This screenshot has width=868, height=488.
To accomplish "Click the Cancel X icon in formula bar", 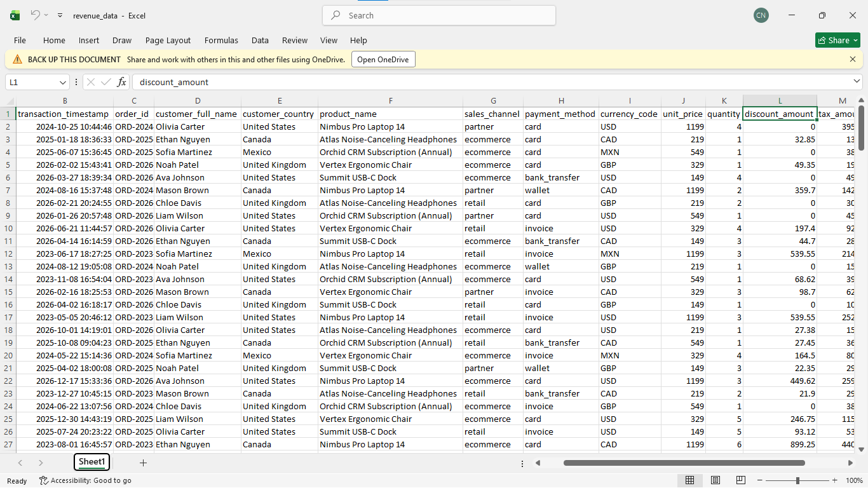I will (x=91, y=82).
